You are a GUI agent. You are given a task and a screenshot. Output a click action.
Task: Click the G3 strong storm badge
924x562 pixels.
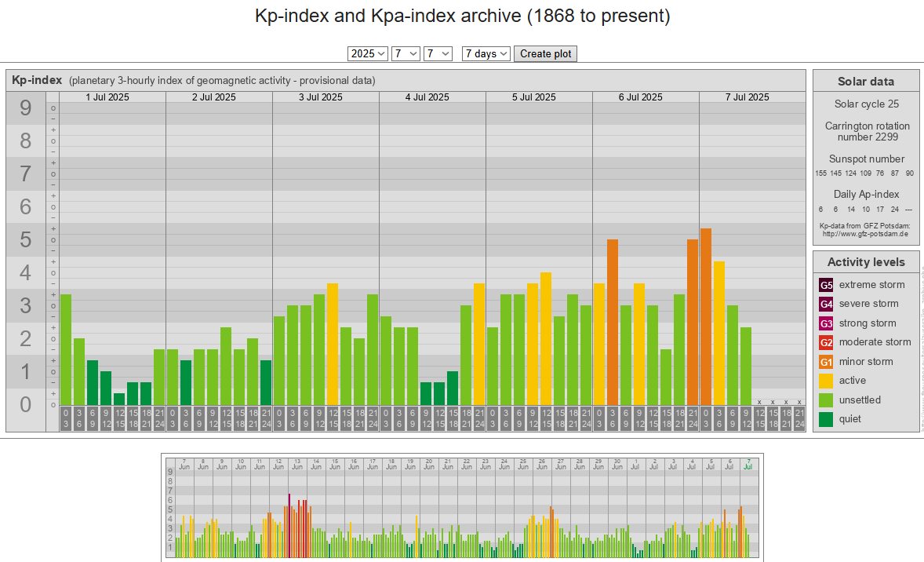point(826,323)
